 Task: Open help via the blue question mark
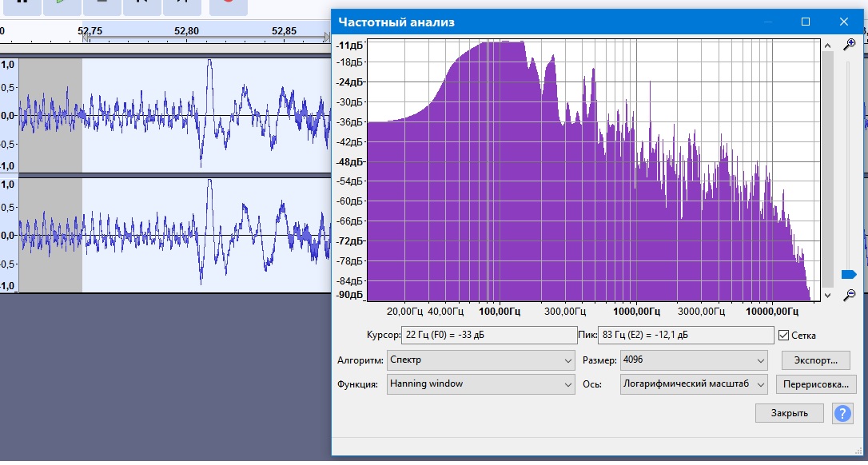pos(842,413)
